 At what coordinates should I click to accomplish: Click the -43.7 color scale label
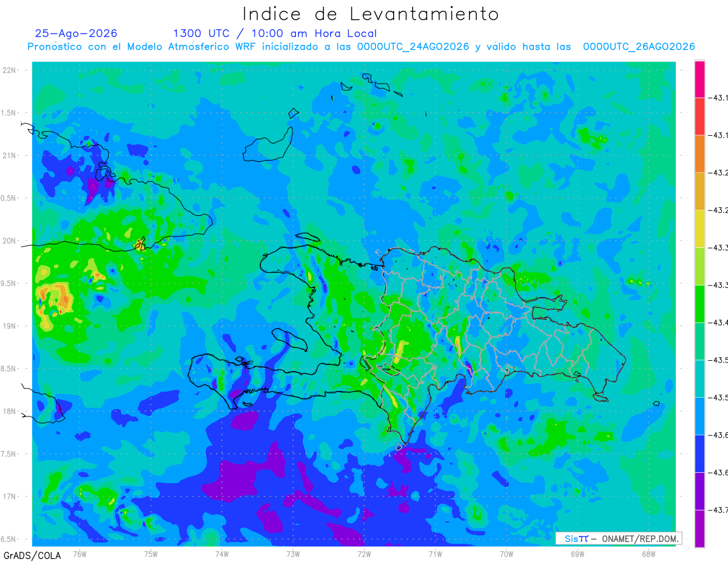(x=719, y=510)
